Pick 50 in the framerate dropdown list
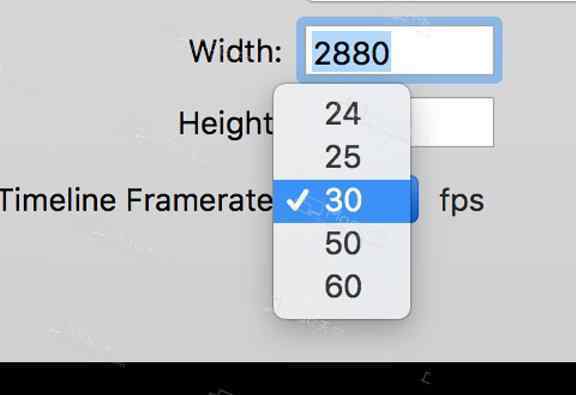Screen dimensions: 576x395 pyautogui.click(x=342, y=243)
